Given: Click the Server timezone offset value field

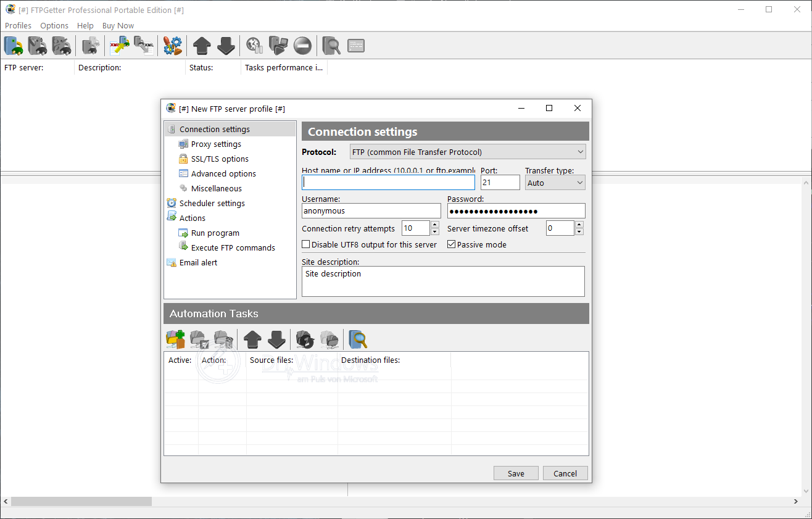Looking at the screenshot, I should [560, 228].
